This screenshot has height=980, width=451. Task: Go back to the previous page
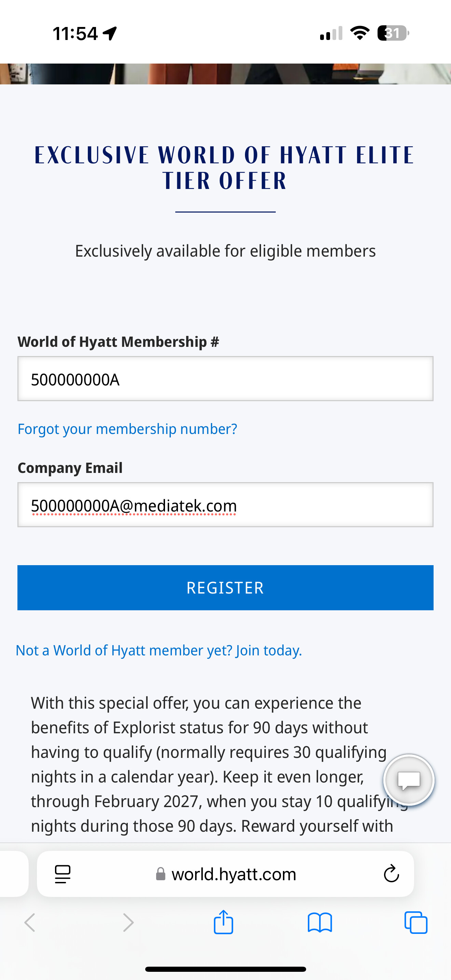(30, 923)
